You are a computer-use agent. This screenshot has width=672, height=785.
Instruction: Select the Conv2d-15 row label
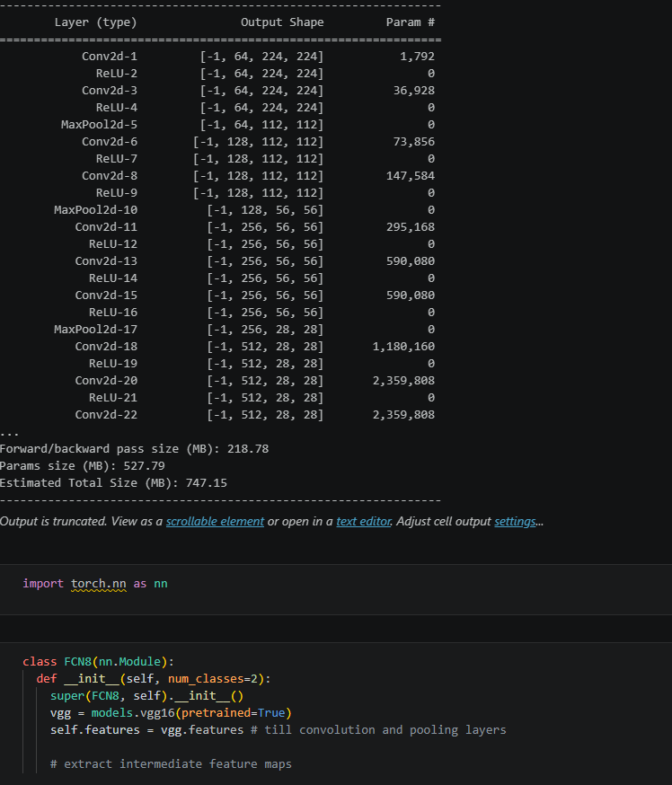click(x=106, y=295)
